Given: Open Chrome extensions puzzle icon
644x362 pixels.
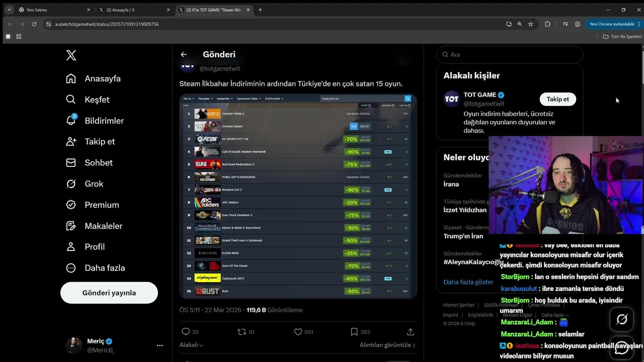Looking at the screenshot, I should click(x=547, y=24).
